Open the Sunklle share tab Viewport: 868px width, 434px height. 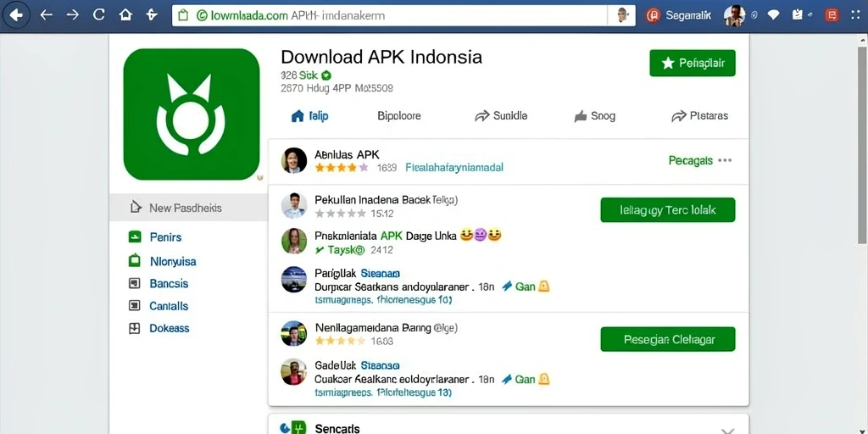(501, 115)
